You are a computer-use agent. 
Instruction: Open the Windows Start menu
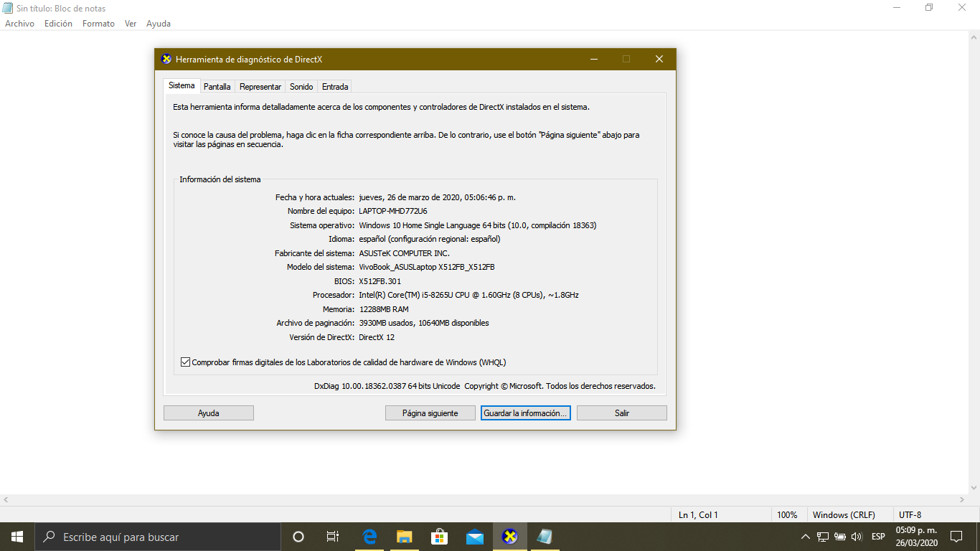(17, 537)
